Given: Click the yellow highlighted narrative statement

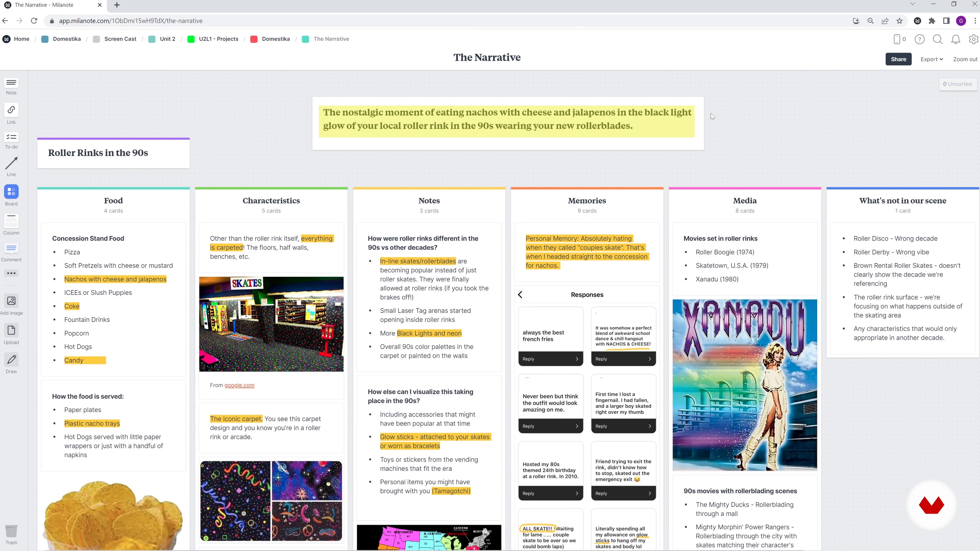Looking at the screenshot, I should click(507, 119).
